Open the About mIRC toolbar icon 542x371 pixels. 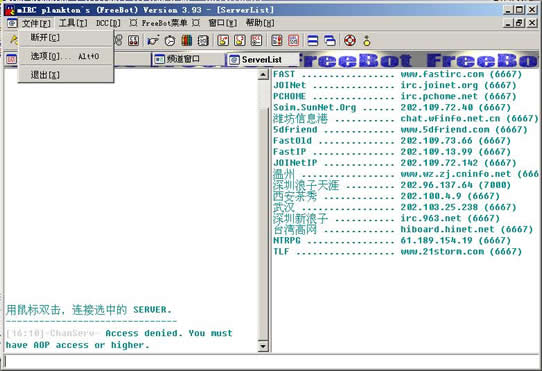367,41
